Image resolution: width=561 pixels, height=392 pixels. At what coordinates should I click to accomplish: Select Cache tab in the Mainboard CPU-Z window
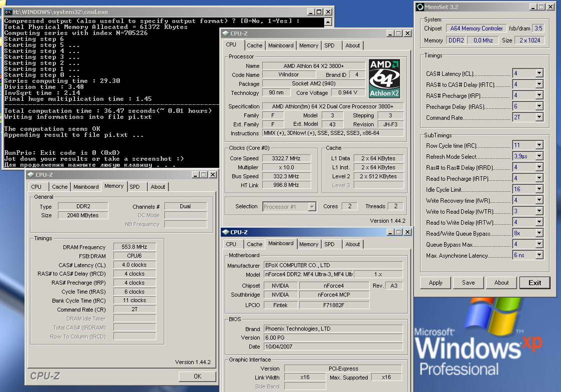254,244
